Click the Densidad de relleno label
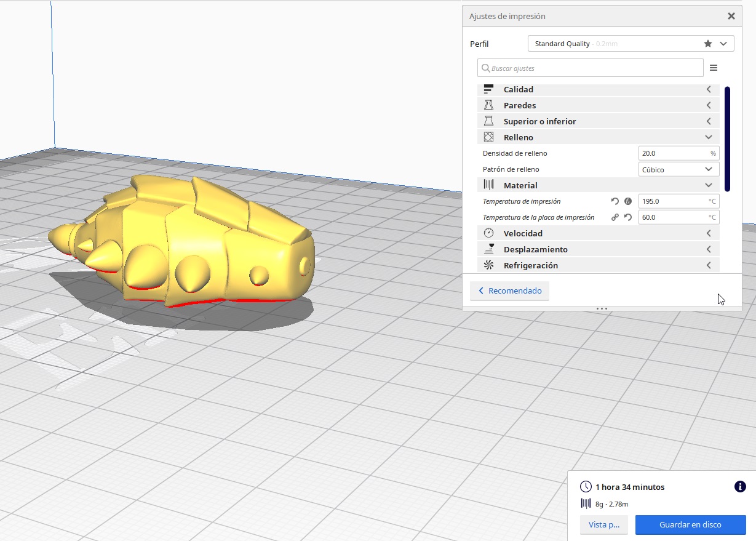 [x=515, y=153]
